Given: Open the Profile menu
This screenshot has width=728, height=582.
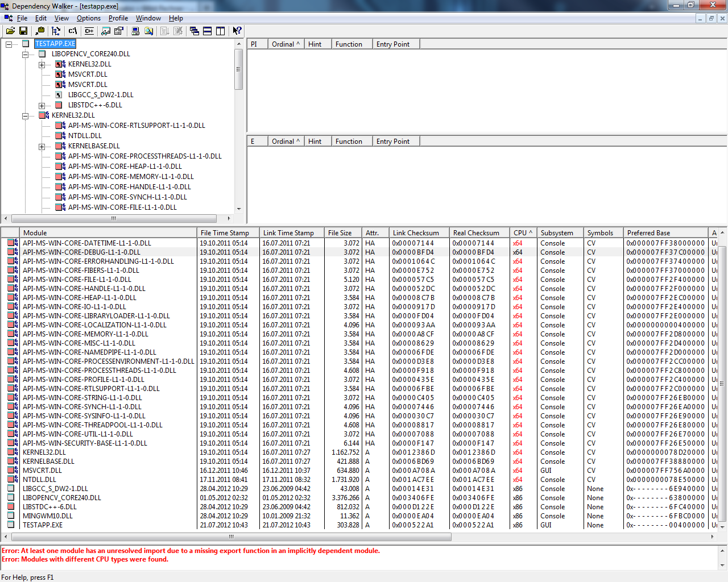Looking at the screenshot, I should pyautogui.click(x=118, y=18).
